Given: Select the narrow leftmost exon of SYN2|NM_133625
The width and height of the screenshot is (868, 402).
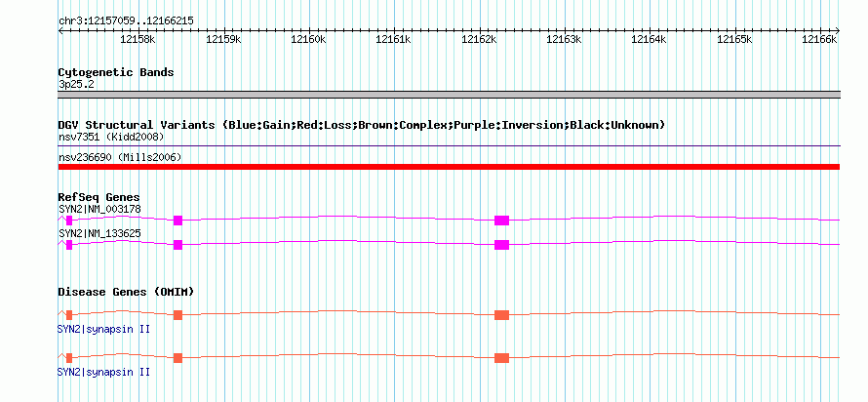Looking at the screenshot, I should 69,245.
